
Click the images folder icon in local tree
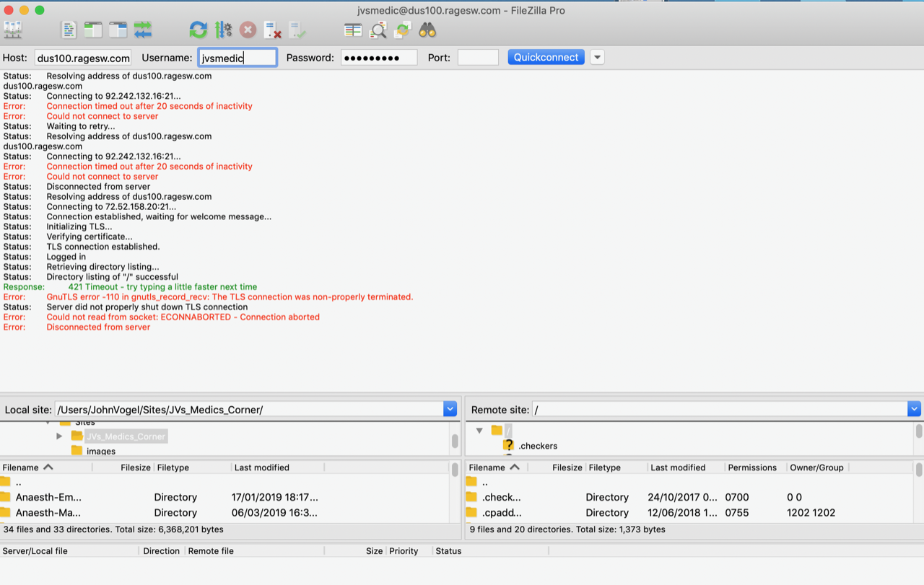coord(77,451)
